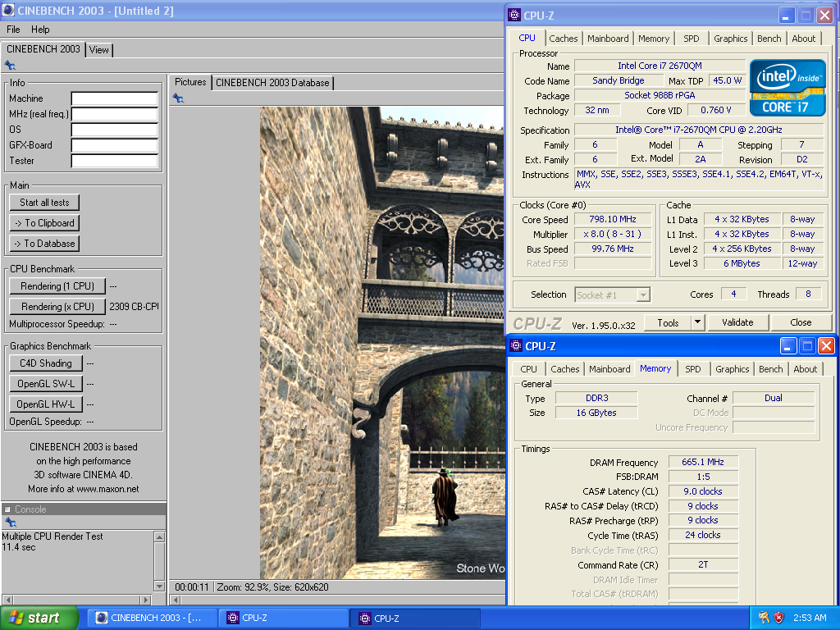Click the keys tray icon left of the shield

click(764, 618)
